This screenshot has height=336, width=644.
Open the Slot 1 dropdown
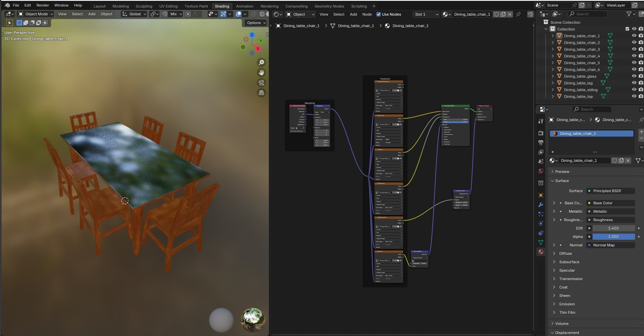pos(426,14)
